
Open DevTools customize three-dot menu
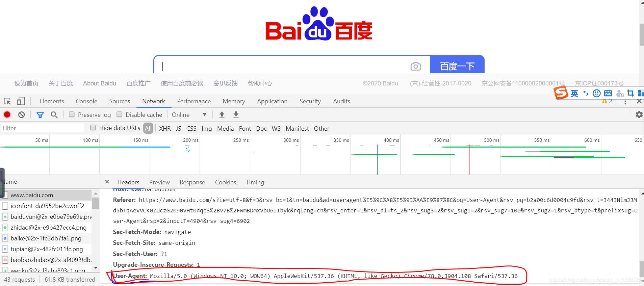(x=625, y=102)
